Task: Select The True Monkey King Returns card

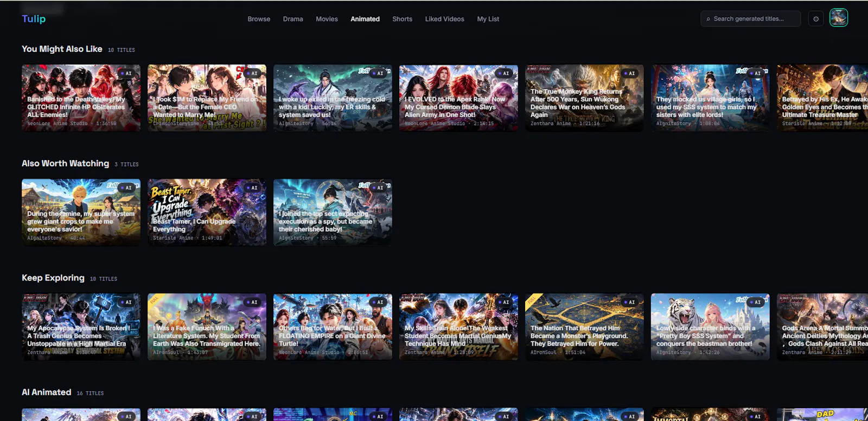Action: [584, 98]
